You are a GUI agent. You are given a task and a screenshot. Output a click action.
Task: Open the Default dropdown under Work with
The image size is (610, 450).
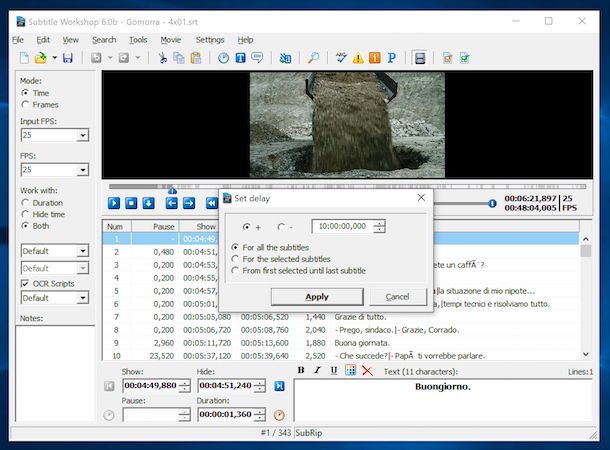tap(82, 251)
